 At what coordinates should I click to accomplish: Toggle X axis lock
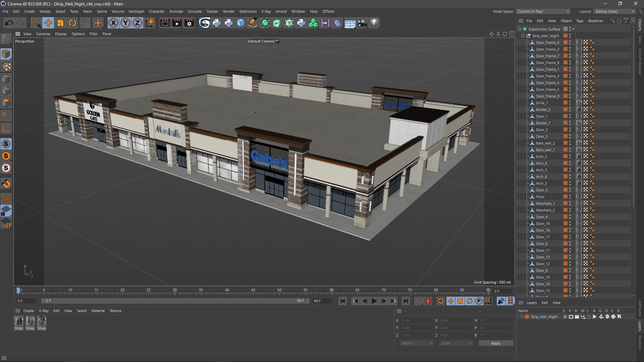click(x=113, y=23)
